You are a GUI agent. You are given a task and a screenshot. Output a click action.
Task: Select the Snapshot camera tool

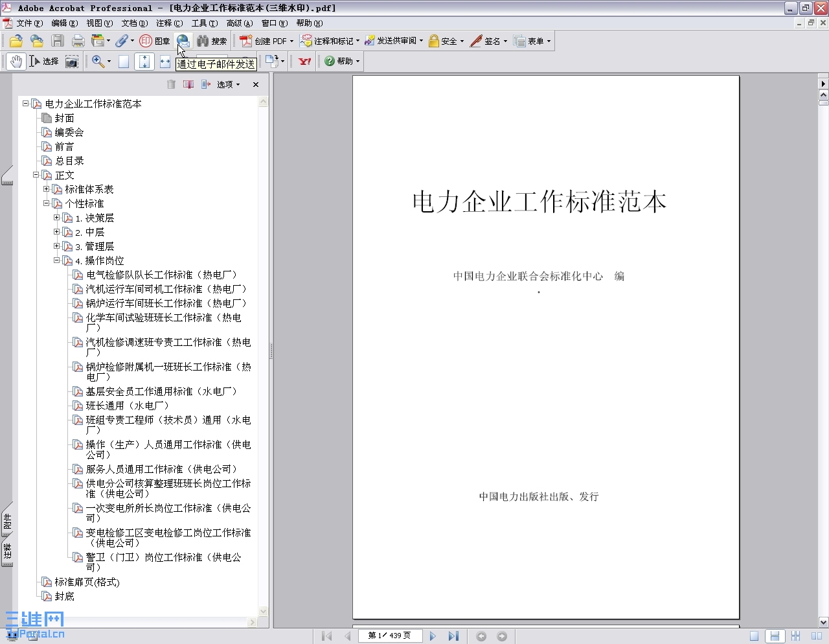click(72, 62)
